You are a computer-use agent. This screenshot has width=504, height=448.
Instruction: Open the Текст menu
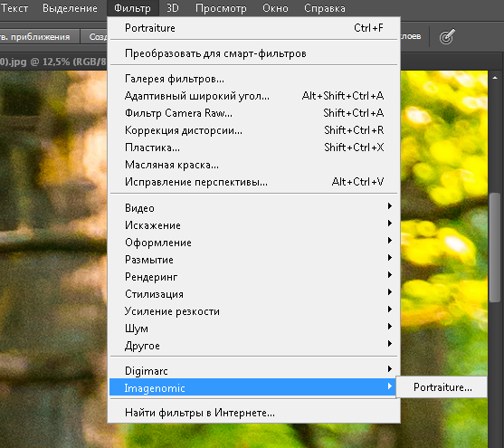pos(14,8)
